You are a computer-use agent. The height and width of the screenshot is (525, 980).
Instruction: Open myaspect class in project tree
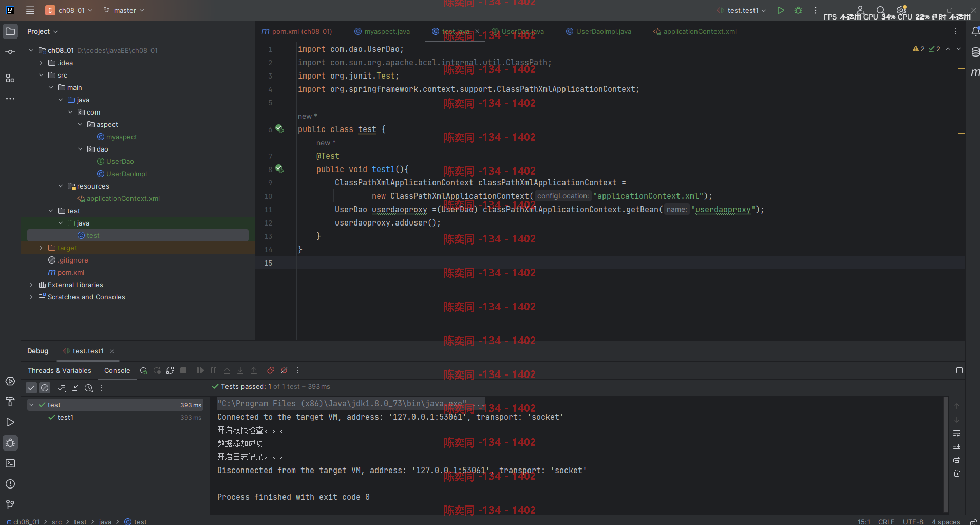(117, 137)
